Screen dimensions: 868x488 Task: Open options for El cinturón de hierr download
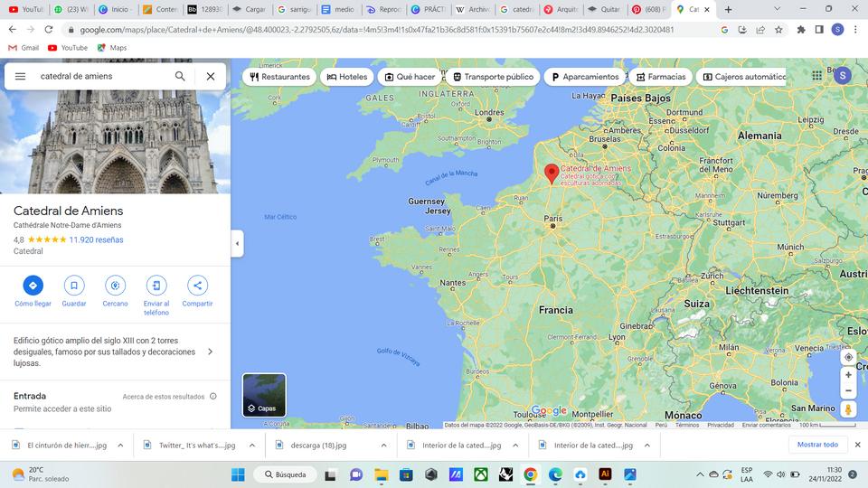120,446
